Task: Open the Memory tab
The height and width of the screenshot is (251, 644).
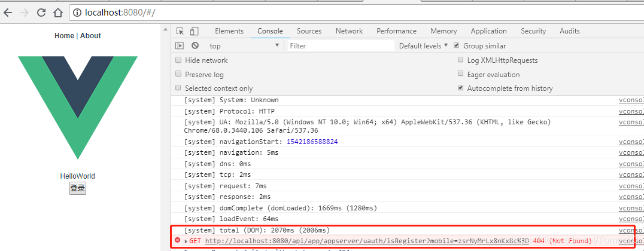Action: click(x=443, y=31)
